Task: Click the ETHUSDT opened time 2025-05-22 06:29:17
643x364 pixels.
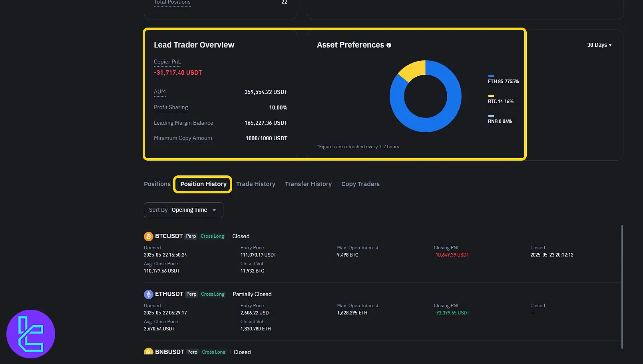Action: pyautogui.click(x=165, y=313)
